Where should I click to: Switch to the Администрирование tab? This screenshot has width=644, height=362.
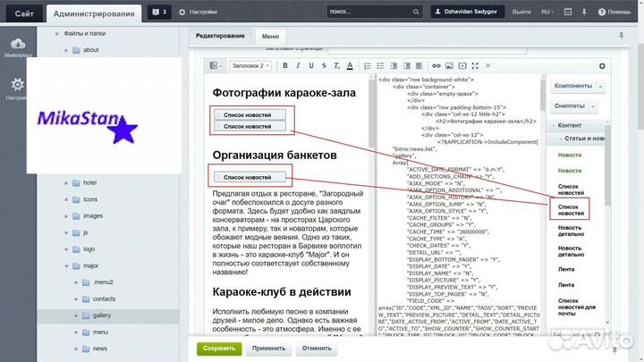[94, 13]
